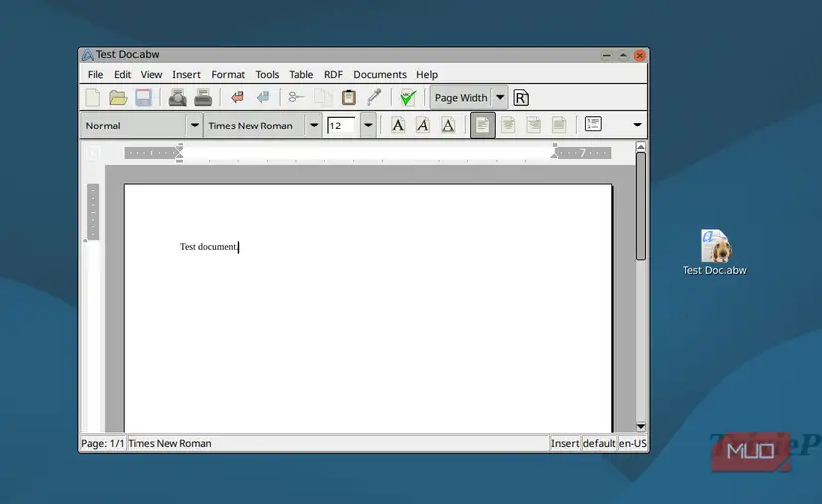
Task: Select the Format painter brush icon
Action: click(x=374, y=97)
